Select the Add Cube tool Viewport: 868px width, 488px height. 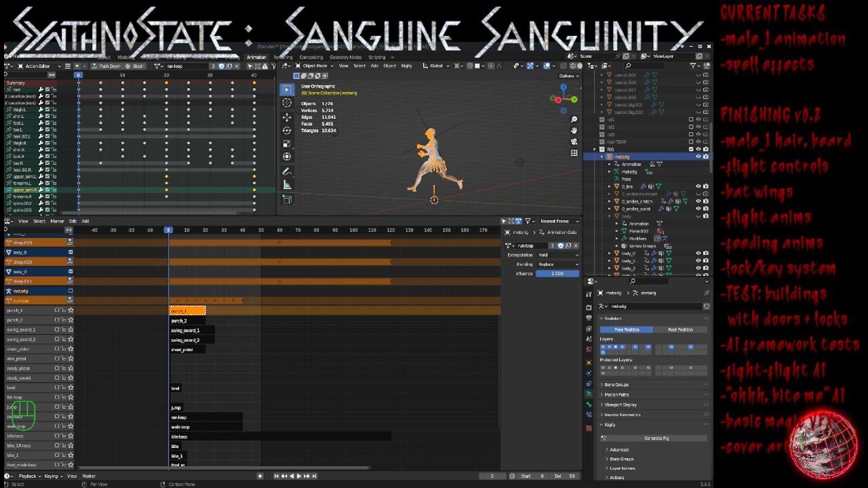pos(287,200)
